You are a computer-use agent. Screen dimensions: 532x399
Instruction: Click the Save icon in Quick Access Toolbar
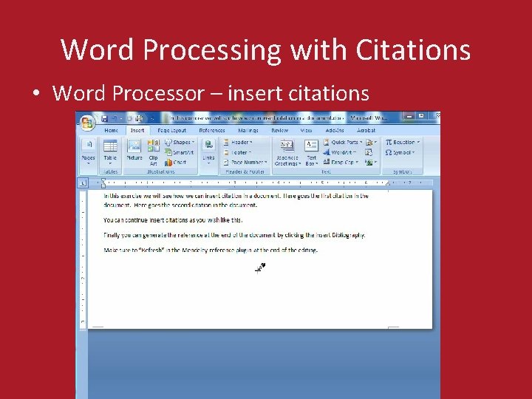tap(104, 118)
